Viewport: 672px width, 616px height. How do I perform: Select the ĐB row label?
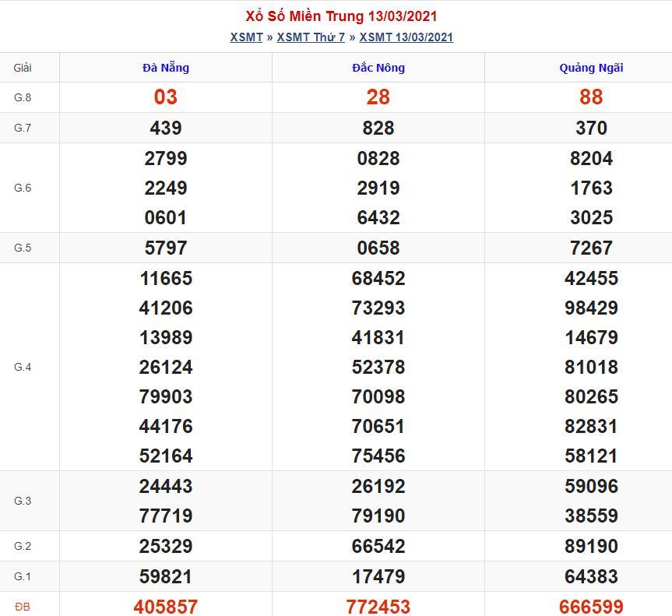[23, 607]
